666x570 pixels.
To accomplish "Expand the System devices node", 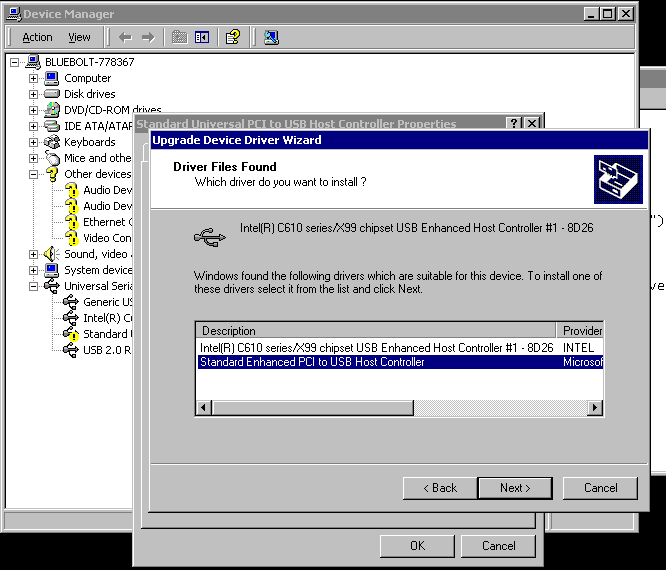I will pyautogui.click(x=33, y=270).
